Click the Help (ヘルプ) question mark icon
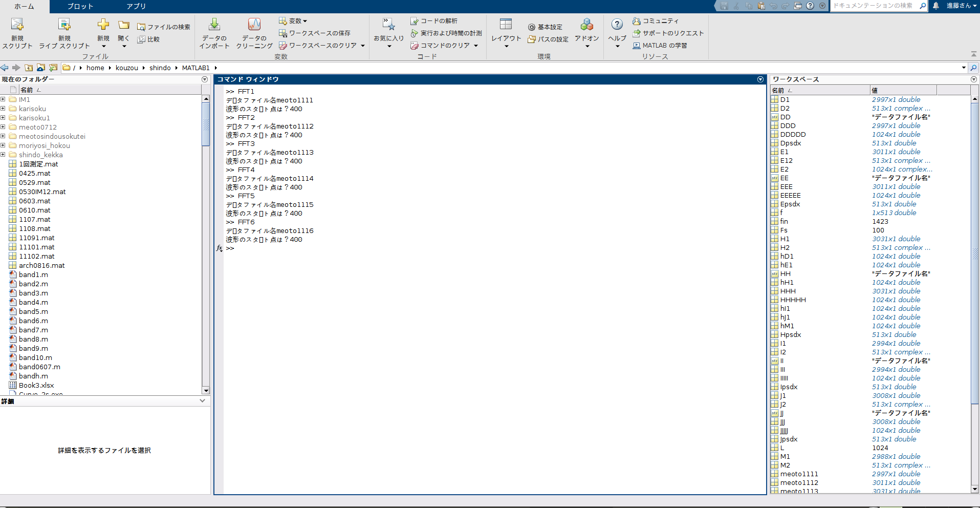This screenshot has height=508, width=980. point(617,25)
